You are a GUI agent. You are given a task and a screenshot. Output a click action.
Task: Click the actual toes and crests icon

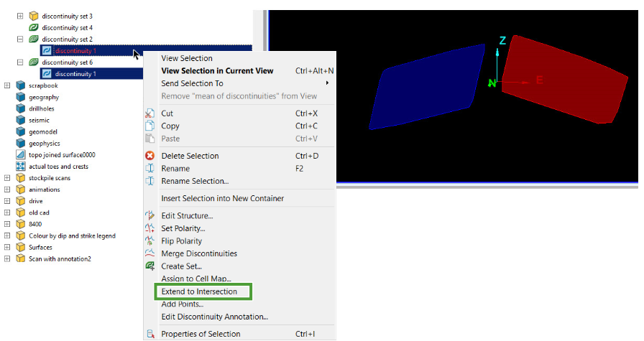point(21,166)
